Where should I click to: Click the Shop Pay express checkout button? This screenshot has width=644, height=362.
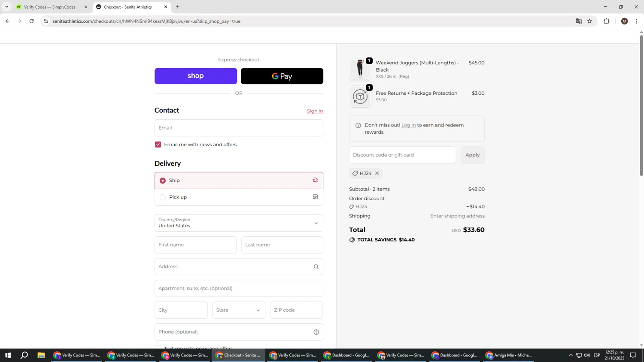(195, 76)
